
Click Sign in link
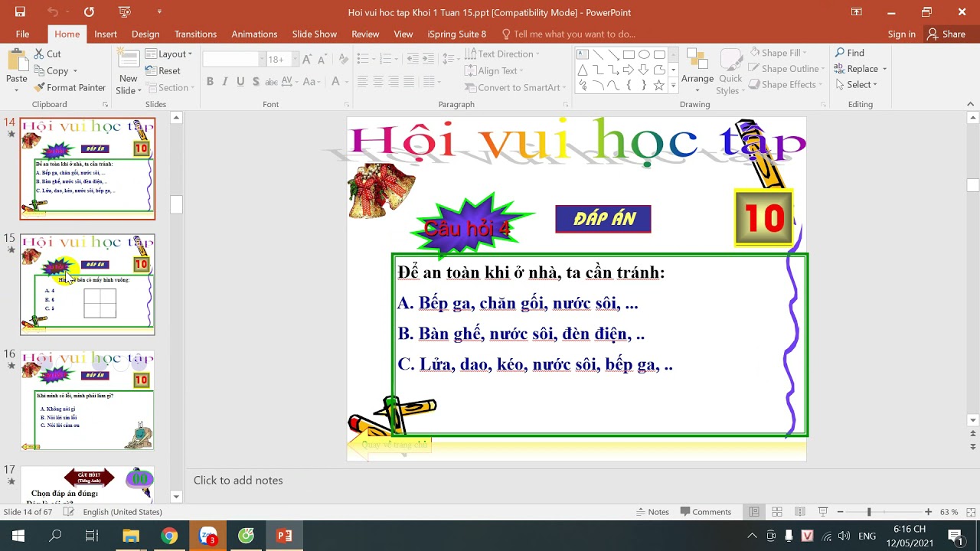(901, 34)
